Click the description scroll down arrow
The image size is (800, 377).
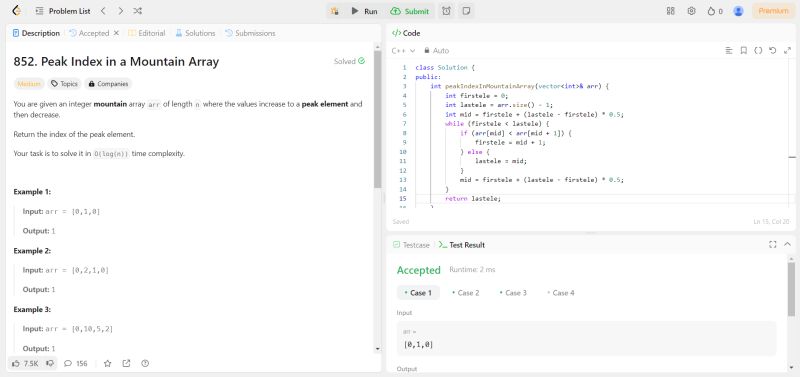(x=378, y=349)
